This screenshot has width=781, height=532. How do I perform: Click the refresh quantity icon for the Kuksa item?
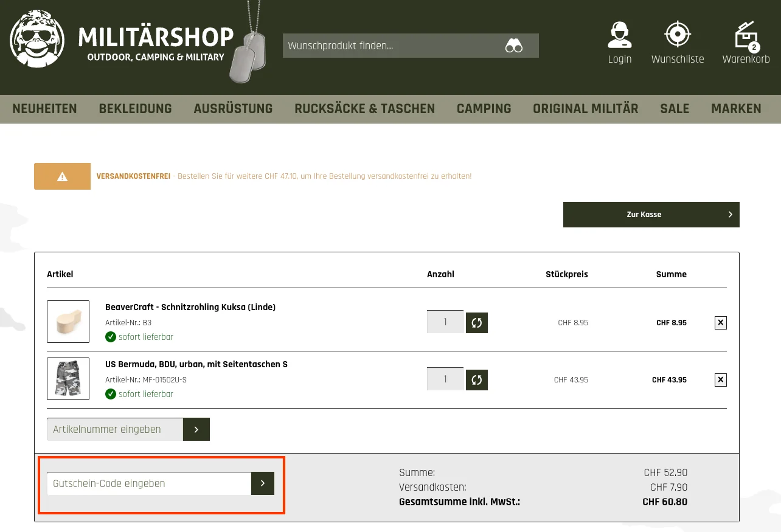click(476, 322)
